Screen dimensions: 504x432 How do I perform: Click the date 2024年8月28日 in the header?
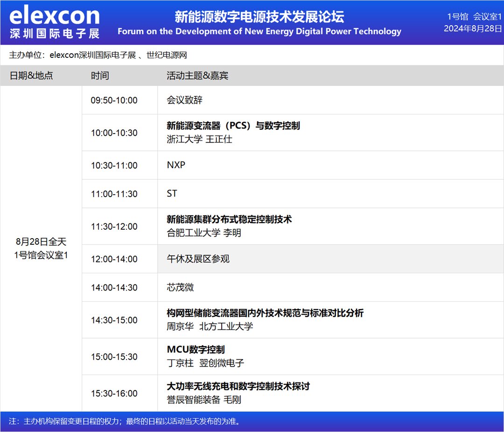[473, 28]
